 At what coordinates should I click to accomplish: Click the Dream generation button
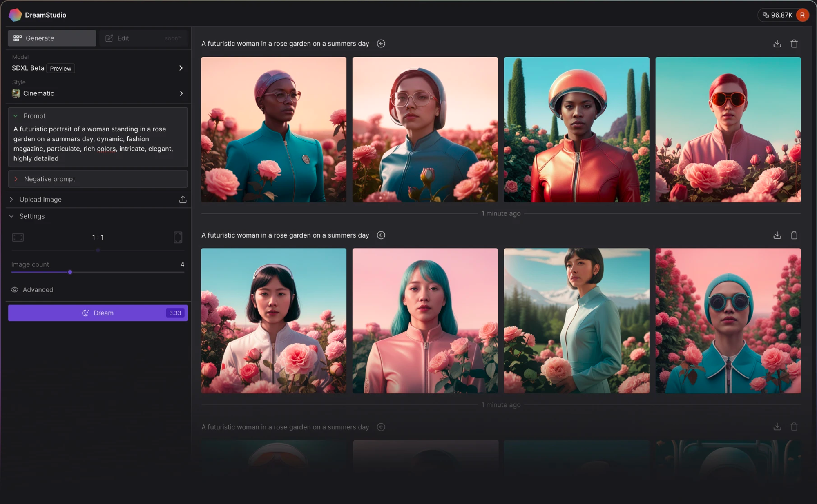tap(98, 313)
